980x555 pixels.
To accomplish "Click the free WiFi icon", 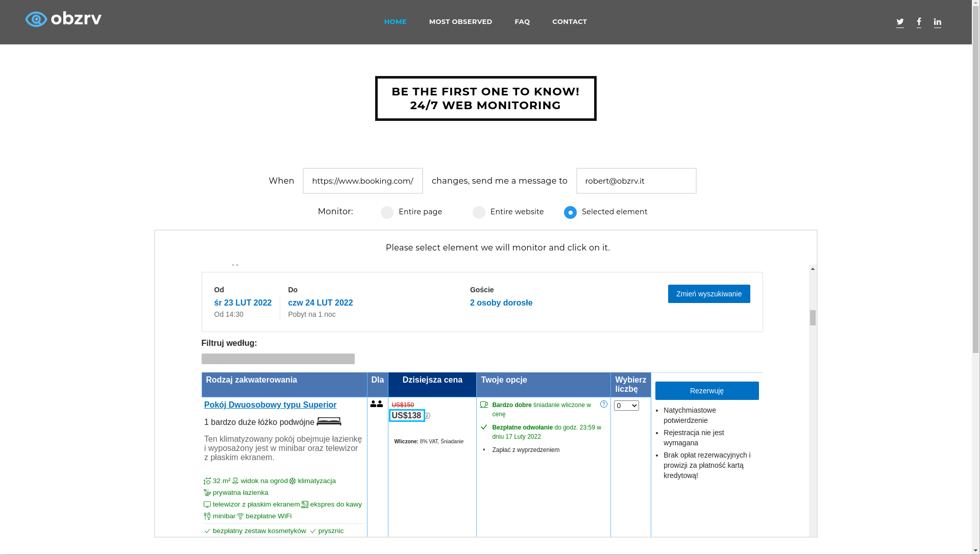I will (240, 516).
